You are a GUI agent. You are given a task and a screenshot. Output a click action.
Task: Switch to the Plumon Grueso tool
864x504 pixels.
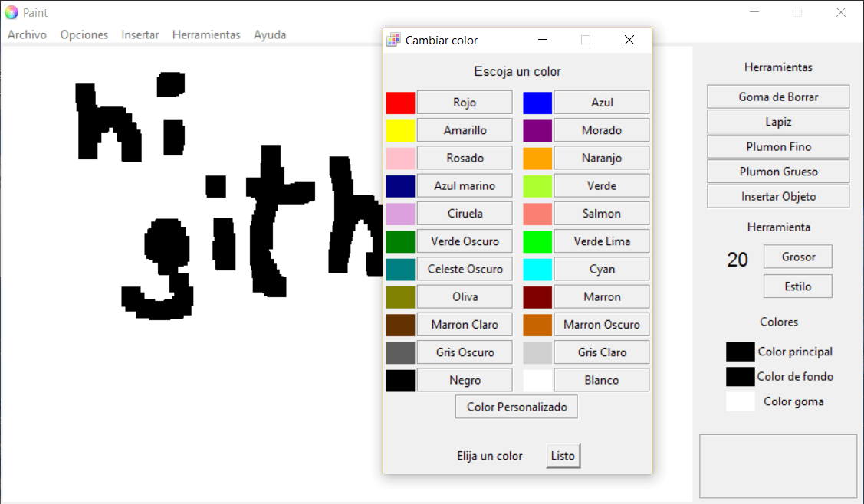coord(777,171)
